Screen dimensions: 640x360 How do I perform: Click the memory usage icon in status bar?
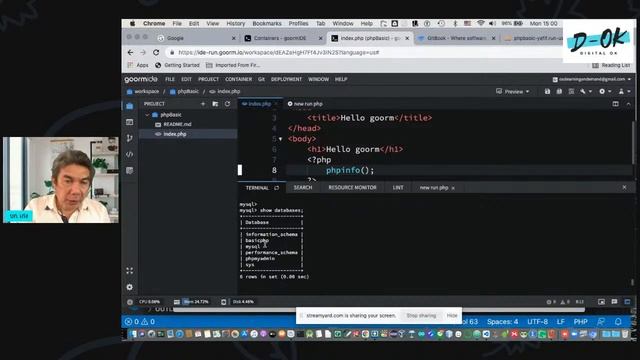coord(176,302)
